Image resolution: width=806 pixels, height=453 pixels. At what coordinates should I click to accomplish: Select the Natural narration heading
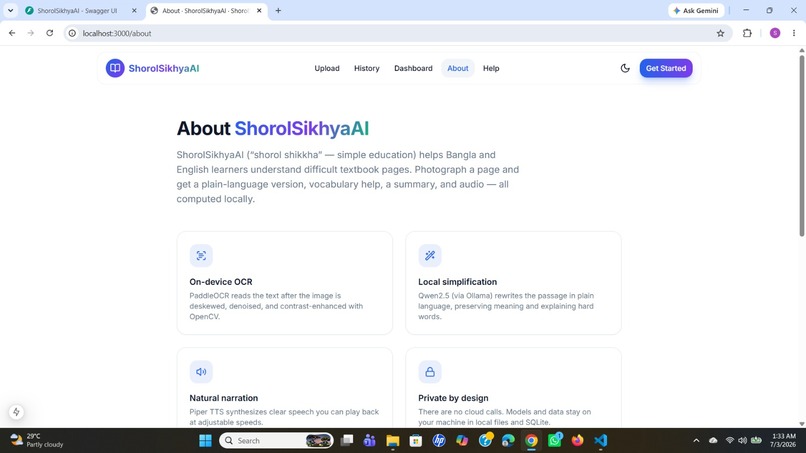coord(224,398)
